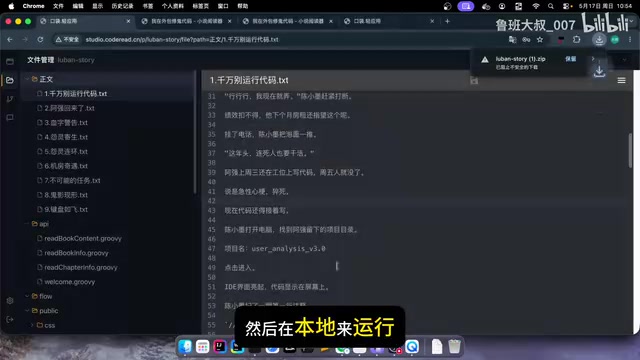Open the file manager sidebar icon

[x=10, y=80]
